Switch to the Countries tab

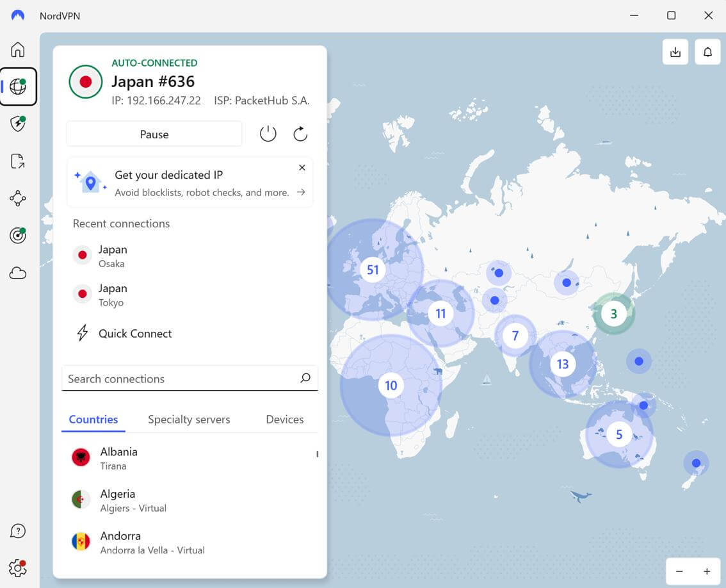pyautogui.click(x=93, y=420)
